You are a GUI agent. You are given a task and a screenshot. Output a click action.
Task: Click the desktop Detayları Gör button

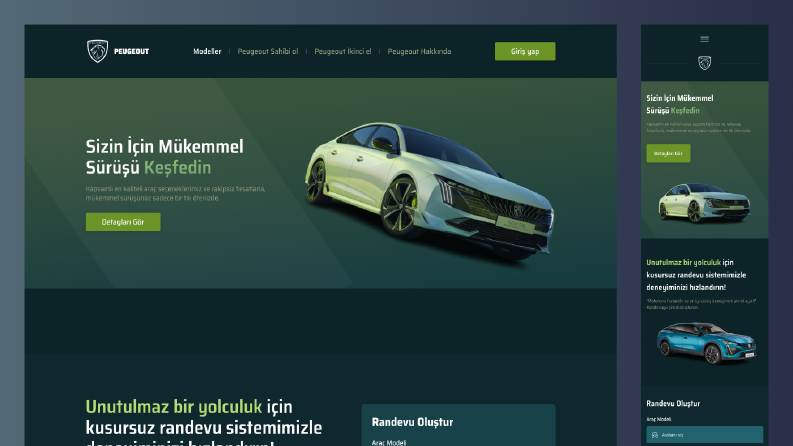(x=123, y=222)
